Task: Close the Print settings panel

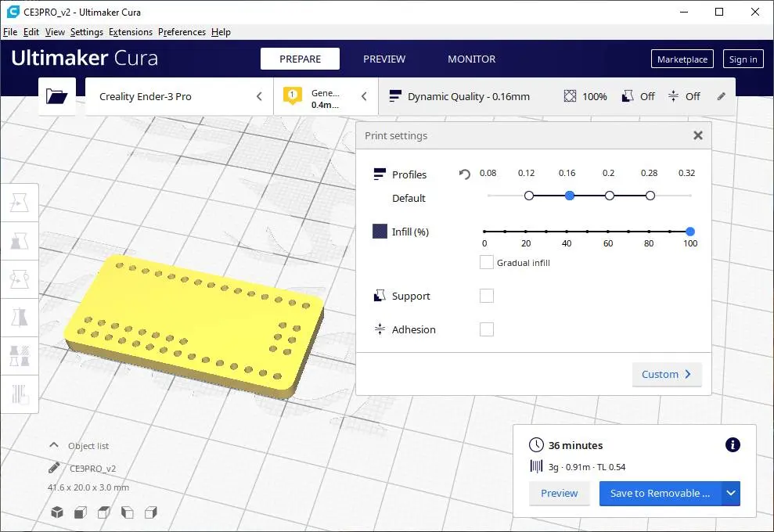Action: (697, 135)
